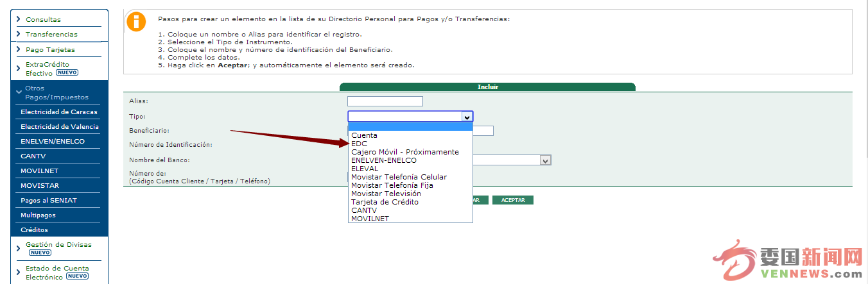Choose CANTV from Tipo list
868x284 pixels.
[364, 210]
